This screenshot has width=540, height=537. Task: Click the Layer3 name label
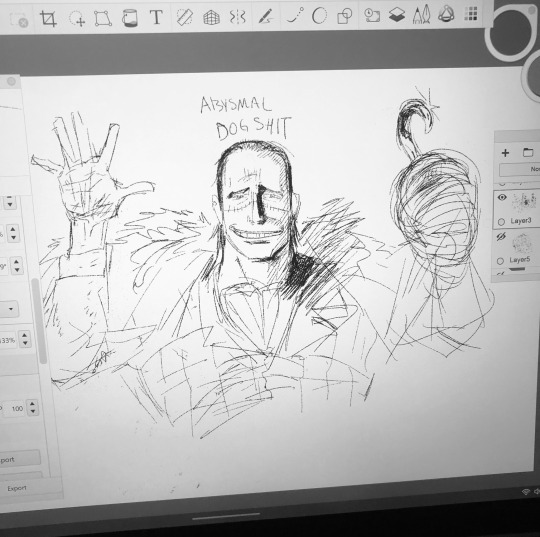pyautogui.click(x=521, y=220)
